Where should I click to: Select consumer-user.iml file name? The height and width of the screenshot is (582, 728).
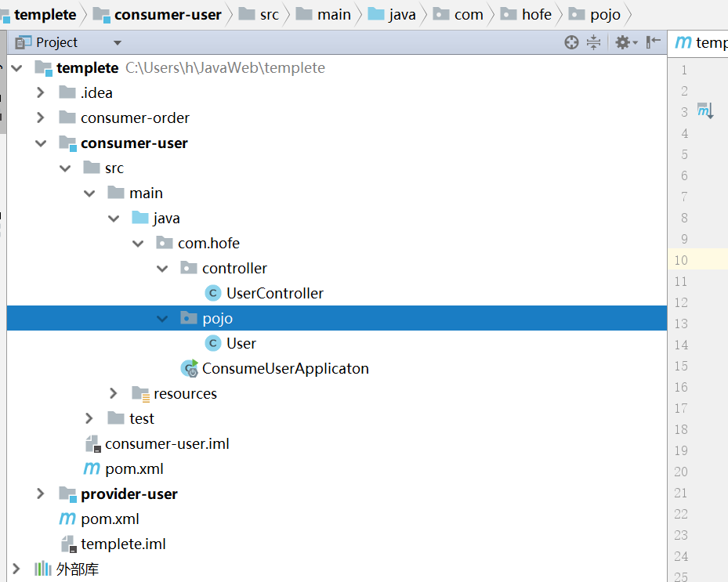(167, 443)
